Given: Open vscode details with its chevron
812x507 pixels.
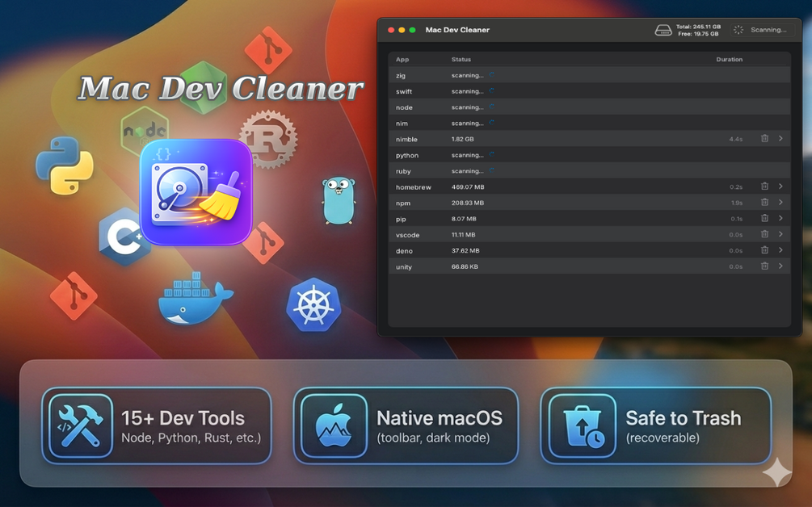Looking at the screenshot, I should click(780, 234).
